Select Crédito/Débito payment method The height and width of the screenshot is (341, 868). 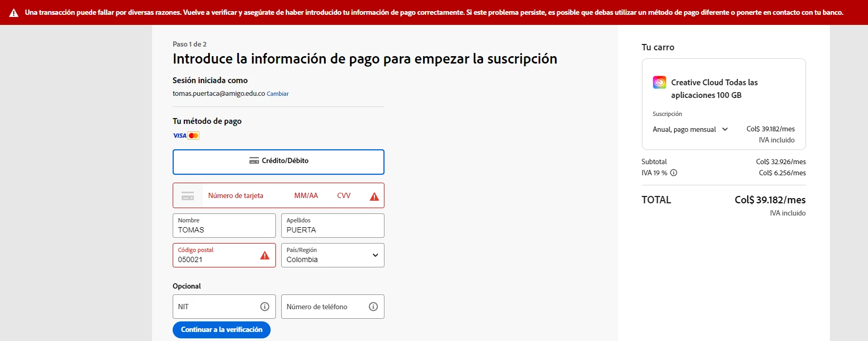279,162
